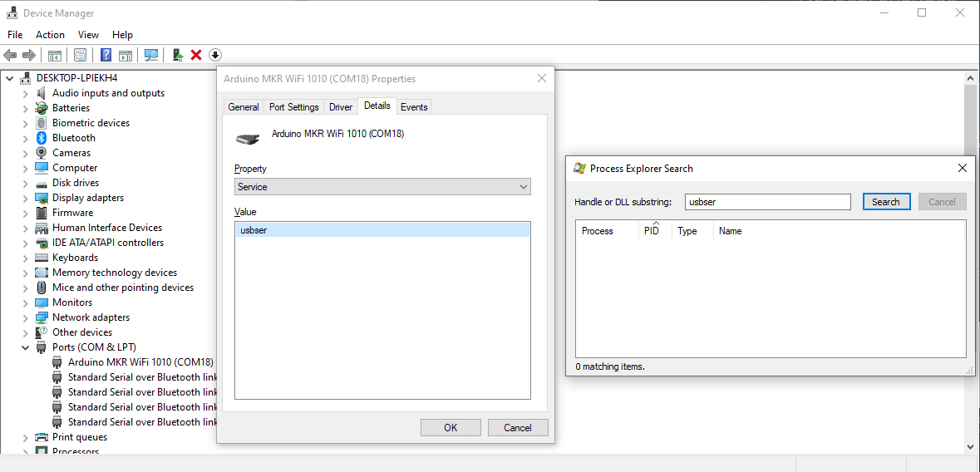Image resolution: width=980 pixels, height=472 pixels.
Task: Toggle the show/hide action pane icon
Action: (126, 55)
